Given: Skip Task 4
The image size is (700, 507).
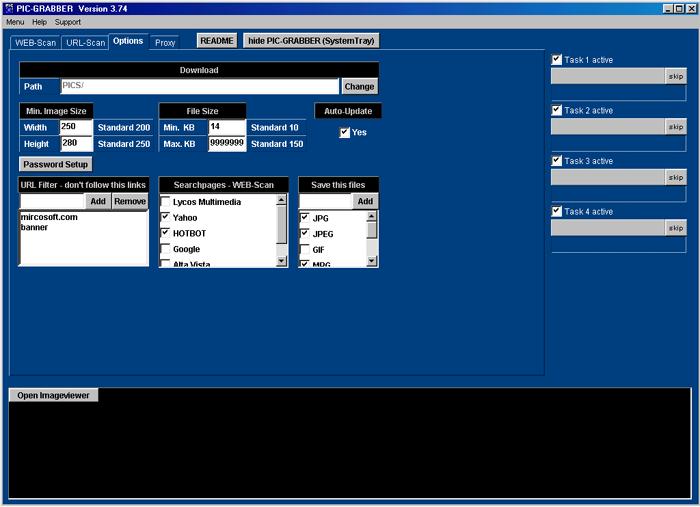Looking at the screenshot, I should click(x=675, y=228).
